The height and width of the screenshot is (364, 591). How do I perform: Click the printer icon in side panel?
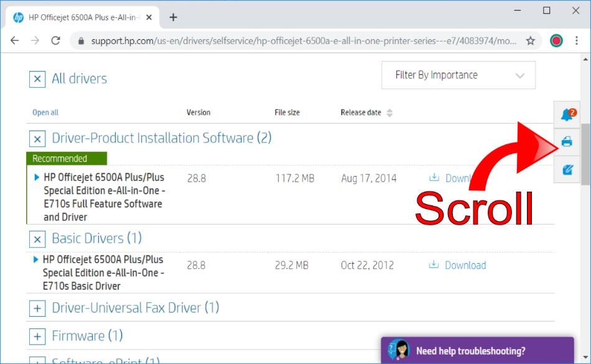pyautogui.click(x=567, y=142)
